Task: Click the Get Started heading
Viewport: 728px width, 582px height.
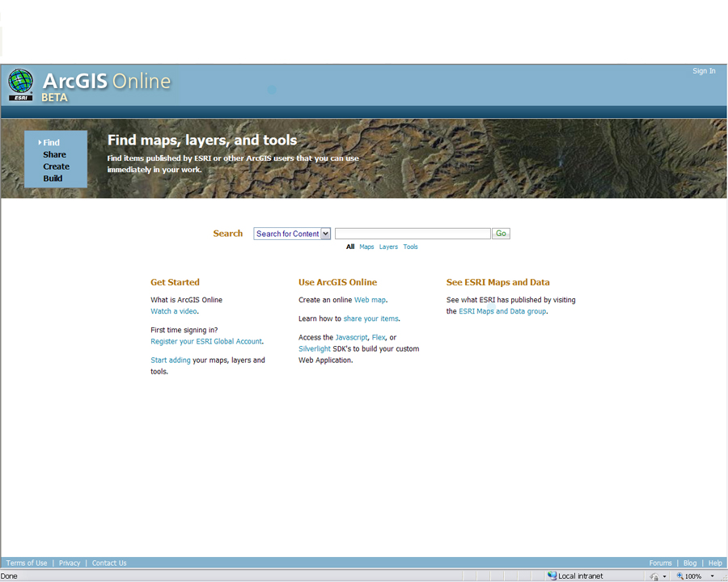Action: tap(175, 282)
